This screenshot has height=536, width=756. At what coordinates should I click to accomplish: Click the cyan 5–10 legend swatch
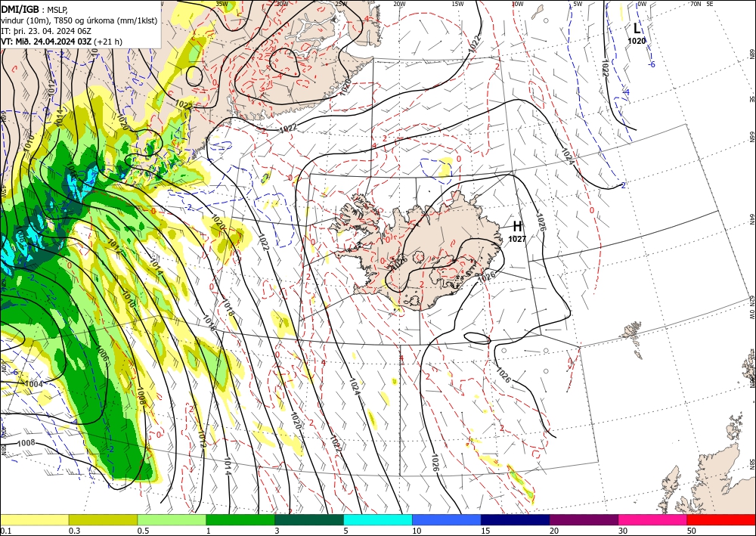coord(378,519)
